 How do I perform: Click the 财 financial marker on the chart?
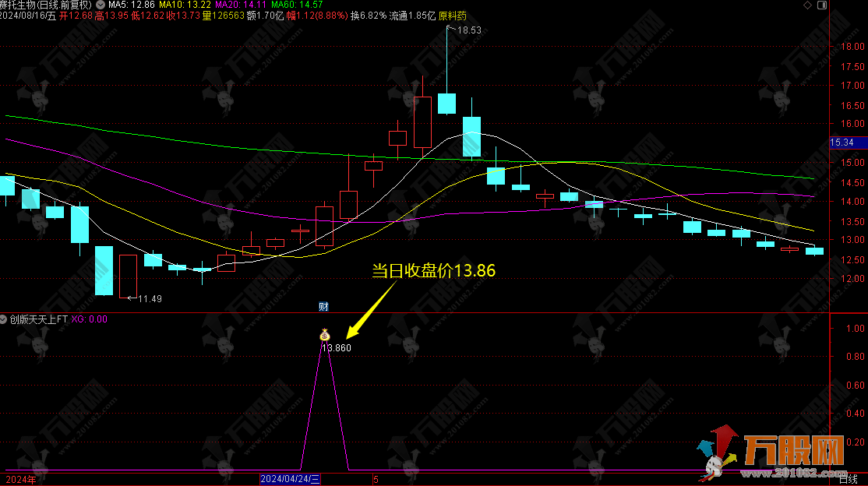point(324,307)
